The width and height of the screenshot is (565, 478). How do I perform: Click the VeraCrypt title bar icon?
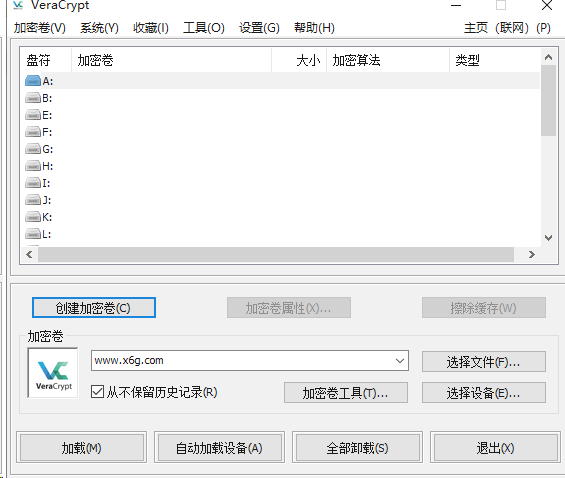coord(18,5)
